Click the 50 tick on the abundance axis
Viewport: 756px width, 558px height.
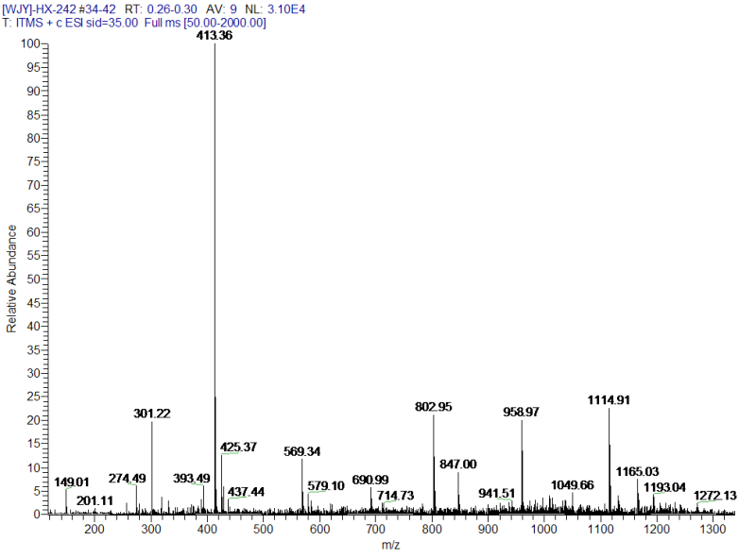coord(33,279)
